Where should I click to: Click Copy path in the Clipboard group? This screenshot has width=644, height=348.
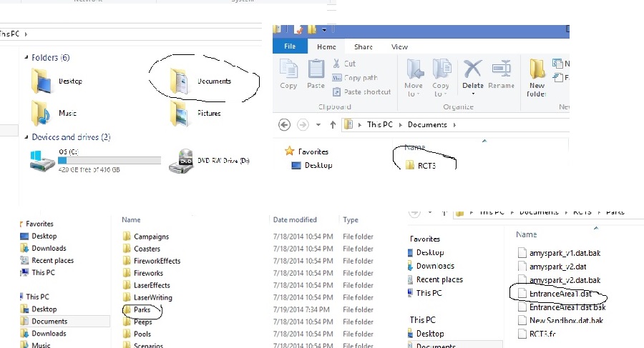click(x=360, y=78)
